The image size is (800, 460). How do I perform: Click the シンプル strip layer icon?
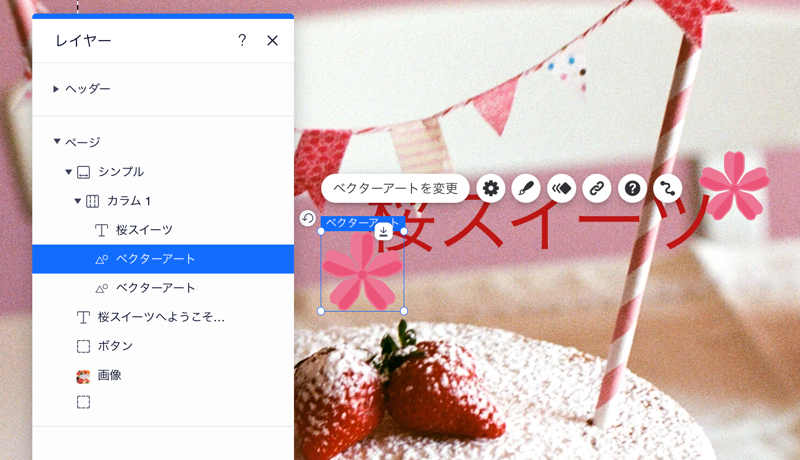coord(84,172)
